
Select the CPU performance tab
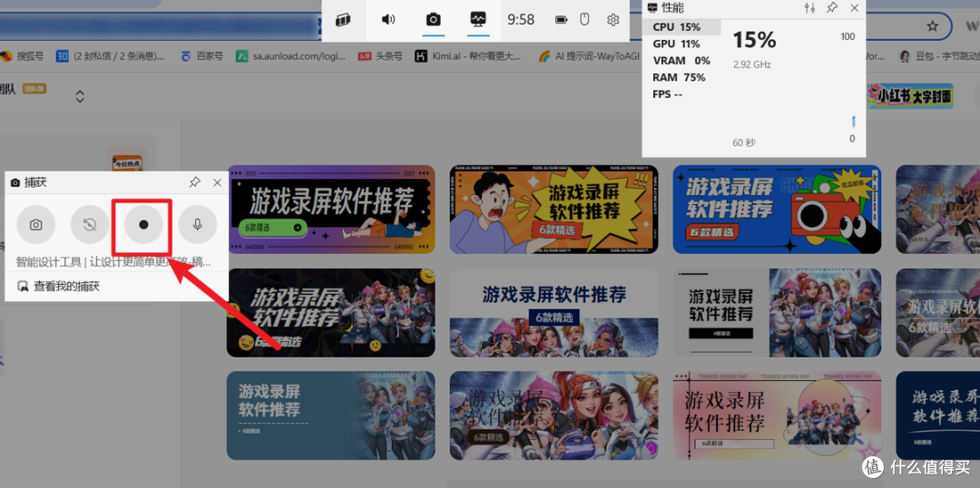tap(677, 27)
